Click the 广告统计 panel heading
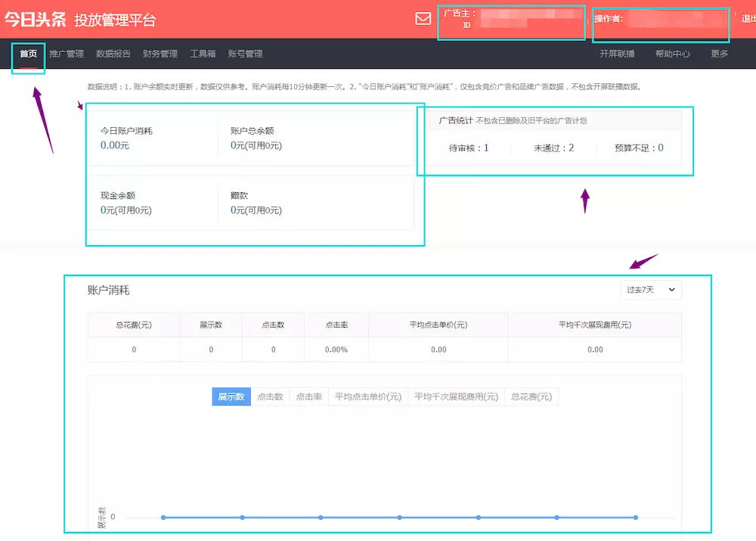Viewport: 756px width, 541px height. point(456,120)
